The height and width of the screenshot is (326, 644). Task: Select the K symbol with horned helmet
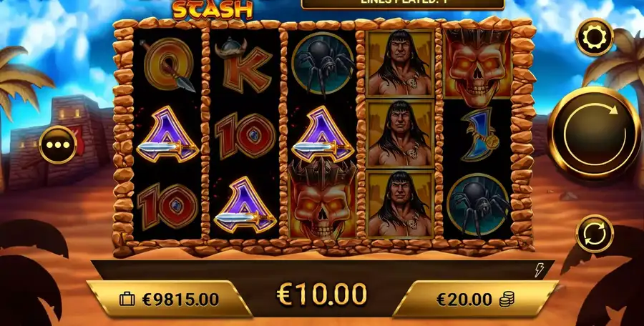point(243,65)
